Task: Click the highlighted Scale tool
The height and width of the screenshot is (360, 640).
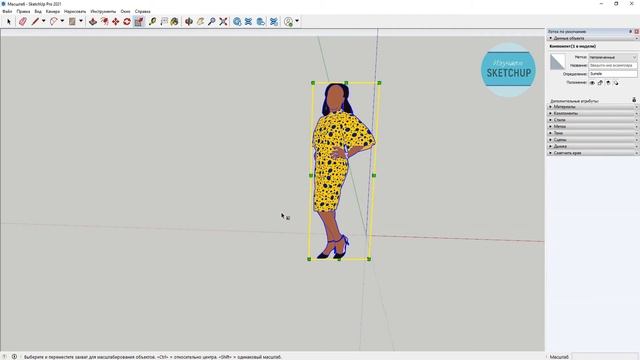Action: click(139, 22)
